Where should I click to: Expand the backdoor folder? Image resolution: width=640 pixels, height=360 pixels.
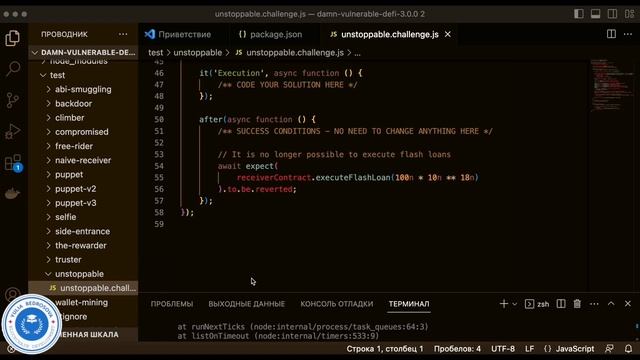[84, 104]
